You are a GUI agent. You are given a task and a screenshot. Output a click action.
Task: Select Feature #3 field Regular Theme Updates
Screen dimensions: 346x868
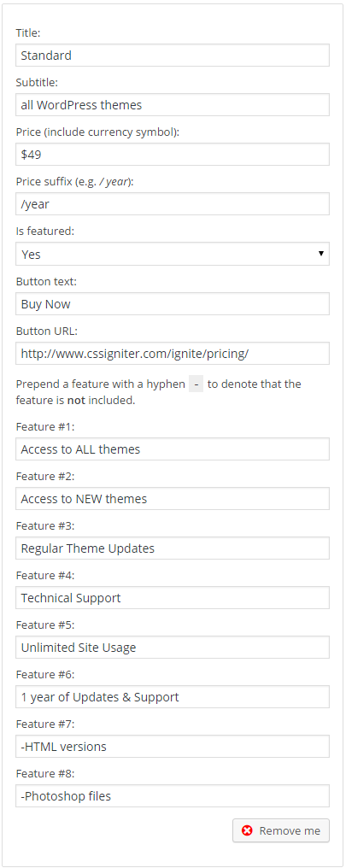point(173,548)
